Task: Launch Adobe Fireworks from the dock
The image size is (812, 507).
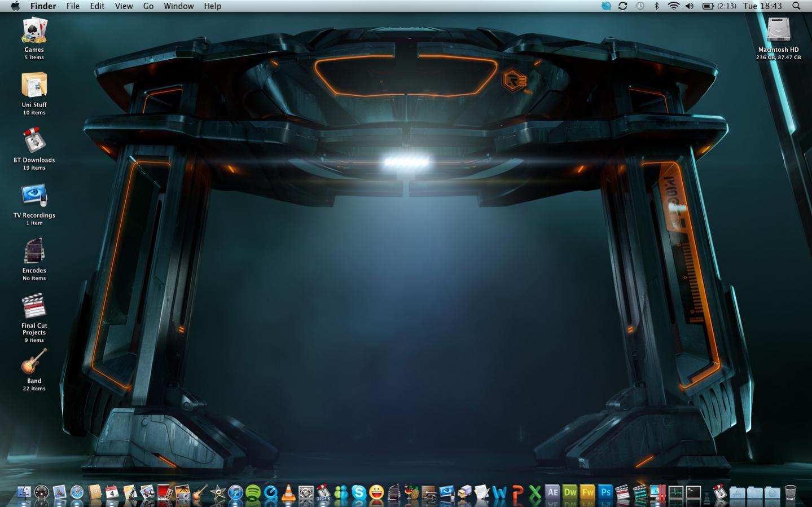Action: tap(587, 492)
